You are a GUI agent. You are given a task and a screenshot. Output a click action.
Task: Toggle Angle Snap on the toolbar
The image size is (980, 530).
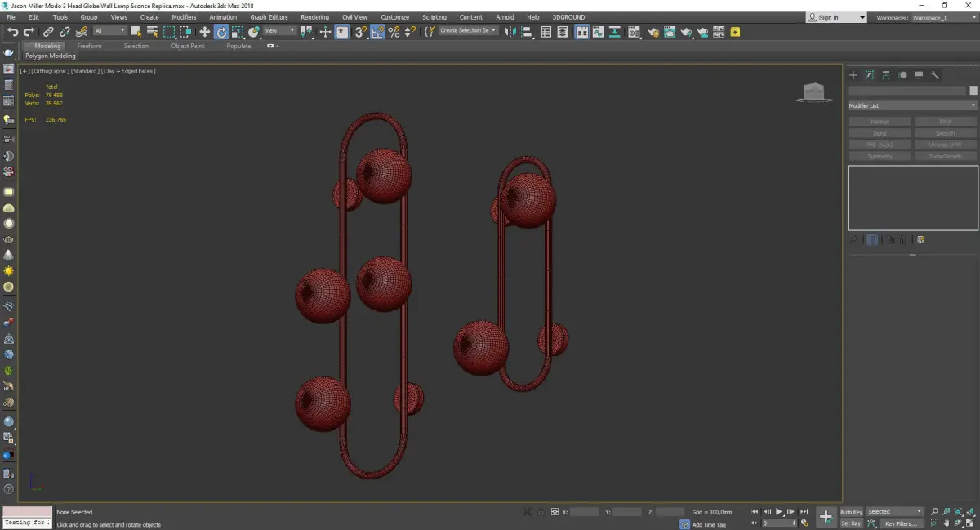[x=377, y=32]
